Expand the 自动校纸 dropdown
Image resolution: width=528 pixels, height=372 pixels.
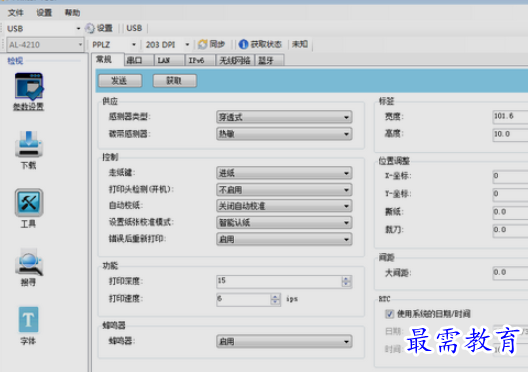point(284,206)
